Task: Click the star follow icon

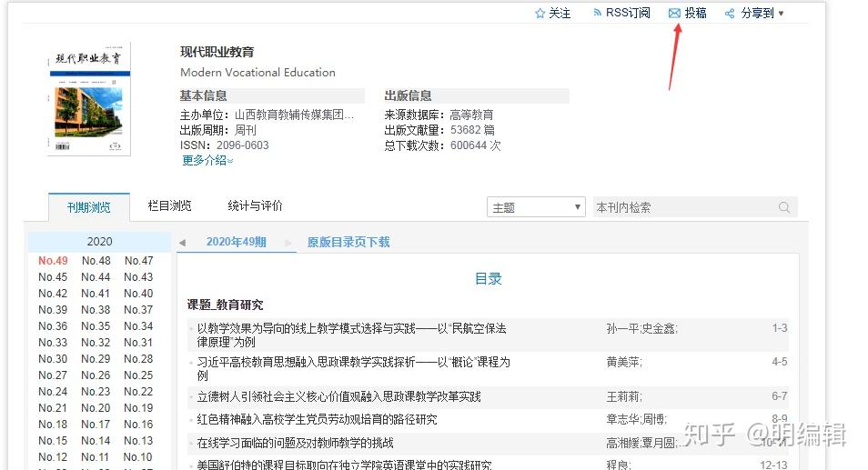Action: [540, 14]
